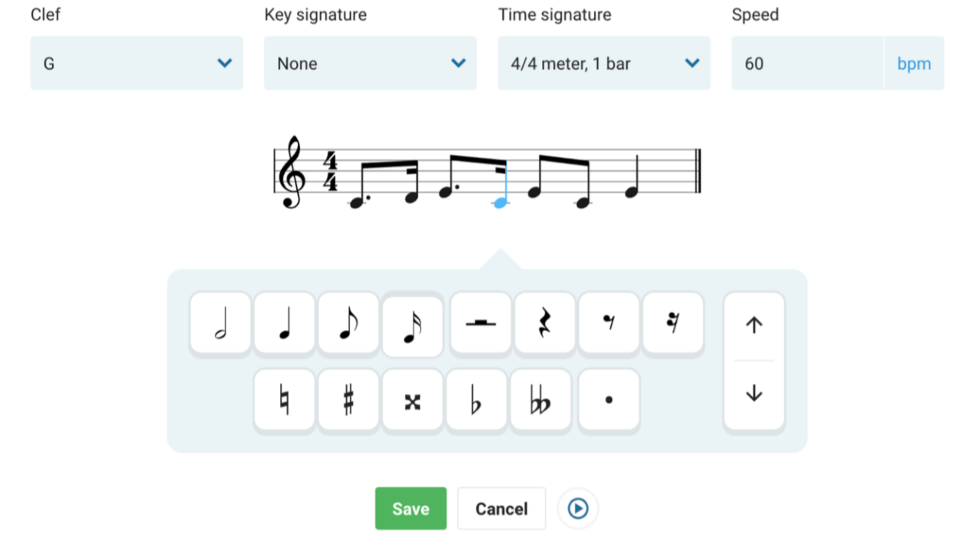Screen dimensions: 980x540
Task: Apply the double flat accidental
Action: coord(541,400)
